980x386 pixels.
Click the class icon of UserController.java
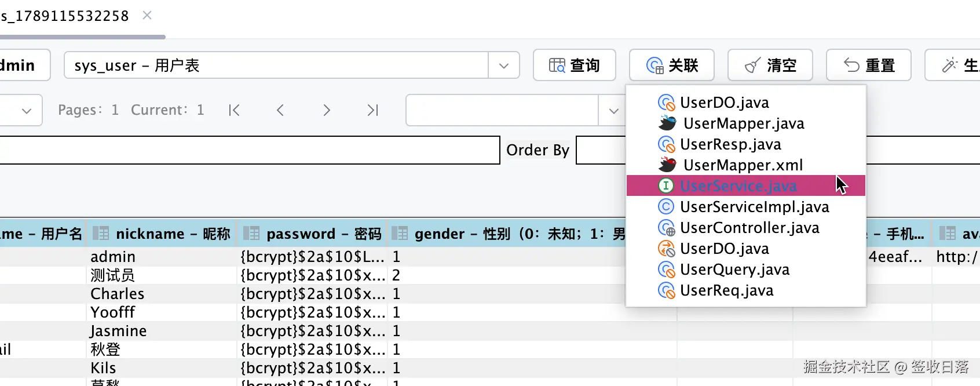pos(667,228)
